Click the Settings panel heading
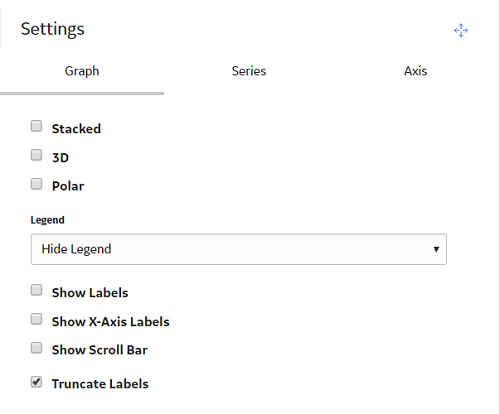The image size is (500, 414). 53,29
